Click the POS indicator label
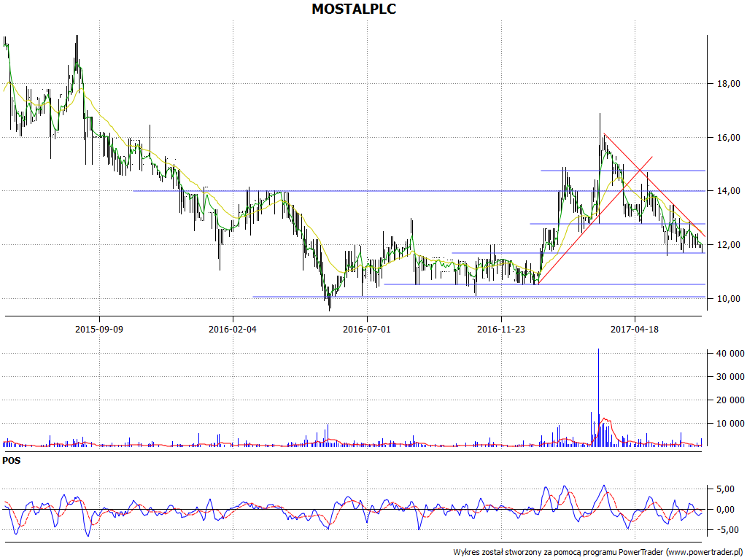Image resolution: width=747 pixels, height=560 pixels. tap(12, 461)
